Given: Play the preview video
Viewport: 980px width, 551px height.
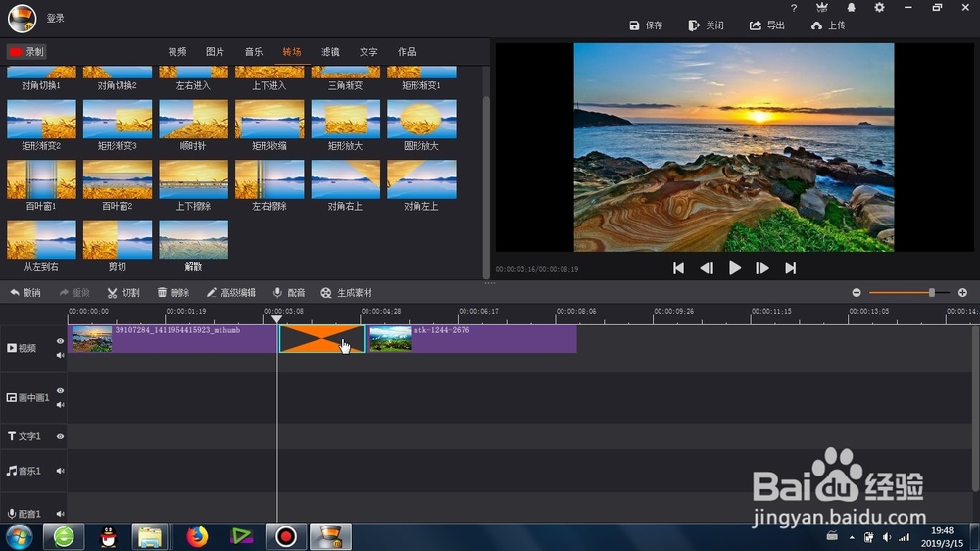Looking at the screenshot, I should 735,268.
